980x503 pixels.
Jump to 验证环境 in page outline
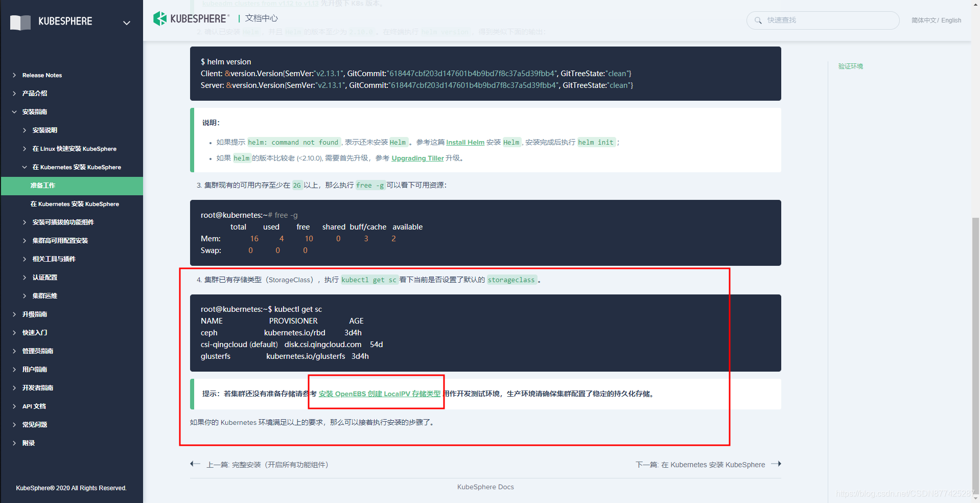(851, 66)
